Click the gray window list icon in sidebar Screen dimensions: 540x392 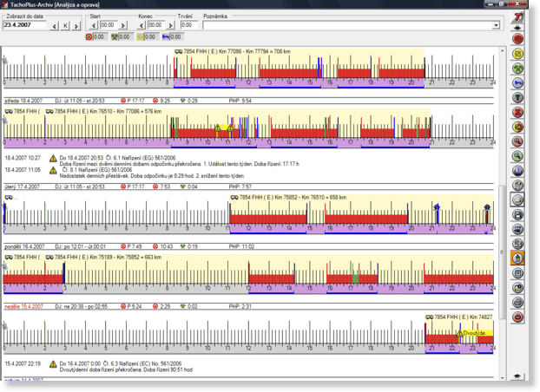tap(517, 273)
